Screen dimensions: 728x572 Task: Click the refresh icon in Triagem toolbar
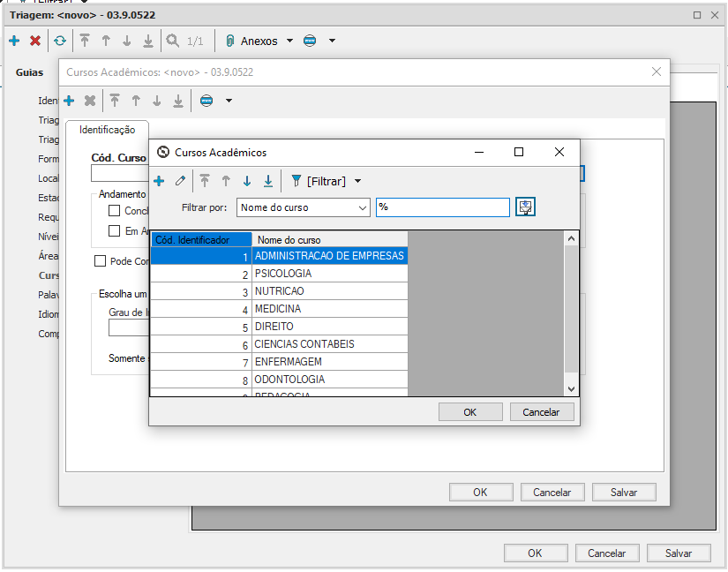point(59,41)
